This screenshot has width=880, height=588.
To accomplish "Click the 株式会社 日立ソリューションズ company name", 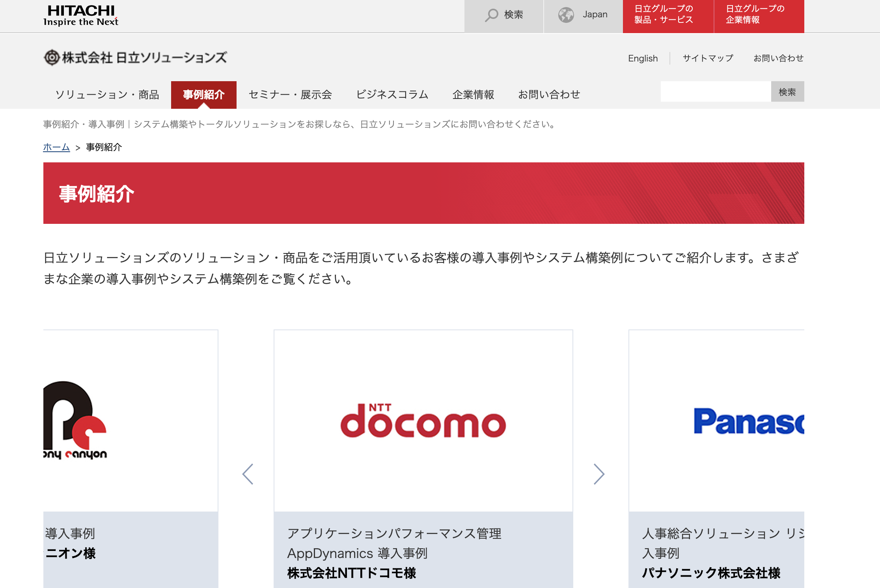I will point(144,58).
